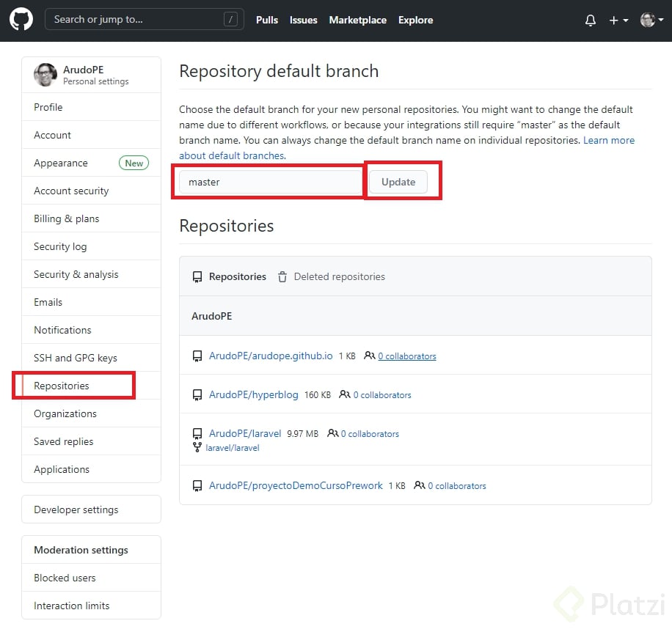Open the notifications bell icon
This screenshot has width=672, height=629.
[x=591, y=21]
